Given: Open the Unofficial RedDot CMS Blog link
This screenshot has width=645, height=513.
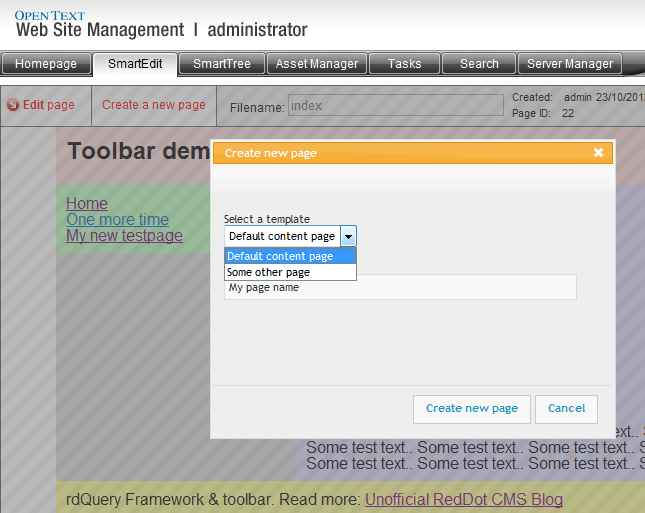Looking at the screenshot, I should (x=464, y=499).
